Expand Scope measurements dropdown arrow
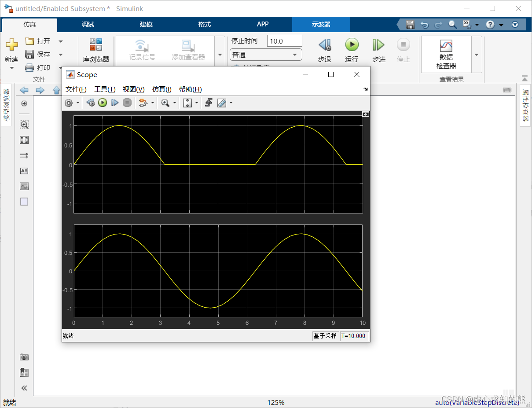532x408 pixels. [x=231, y=103]
